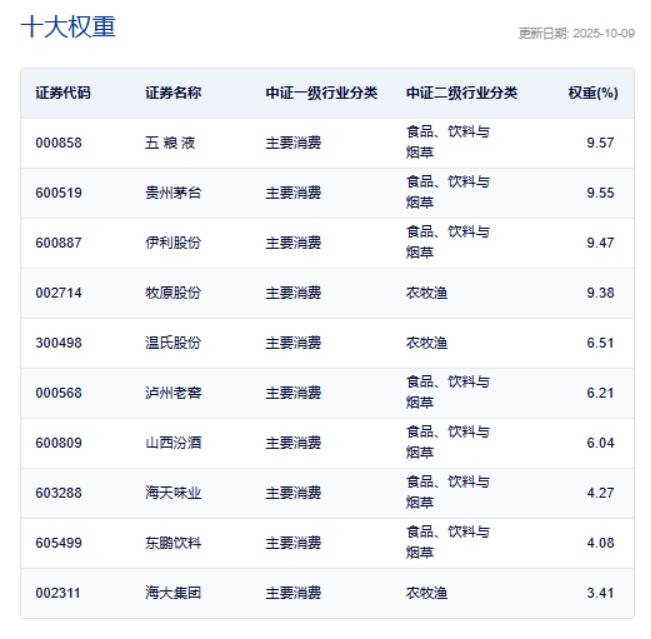Click weight value 4.27
Image resolution: width=651 pixels, height=639 pixels.
(600, 493)
